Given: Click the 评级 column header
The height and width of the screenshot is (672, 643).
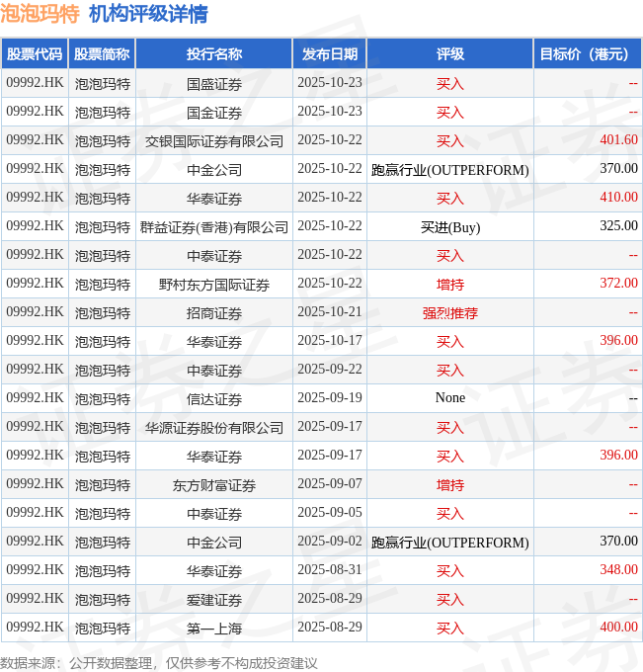Looking at the screenshot, I should (449, 54).
